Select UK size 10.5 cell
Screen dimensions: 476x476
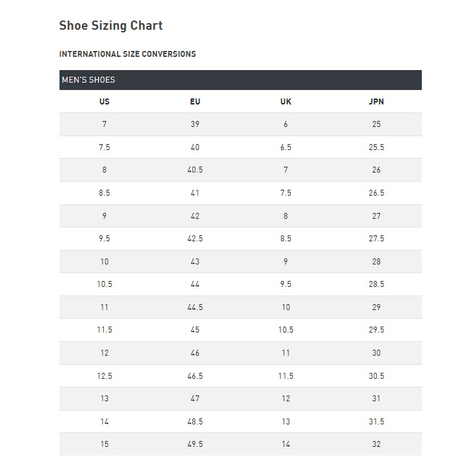pos(286,329)
